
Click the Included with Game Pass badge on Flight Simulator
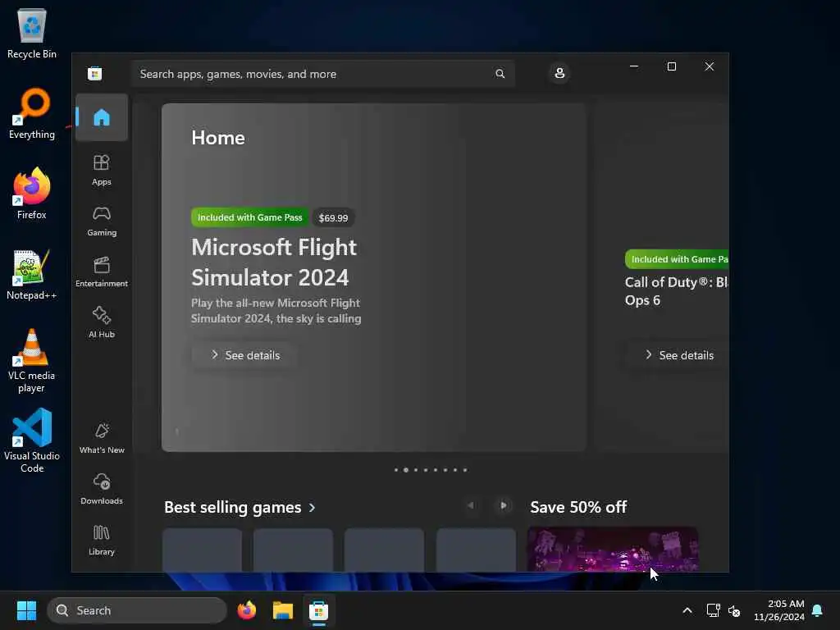coord(249,217)
